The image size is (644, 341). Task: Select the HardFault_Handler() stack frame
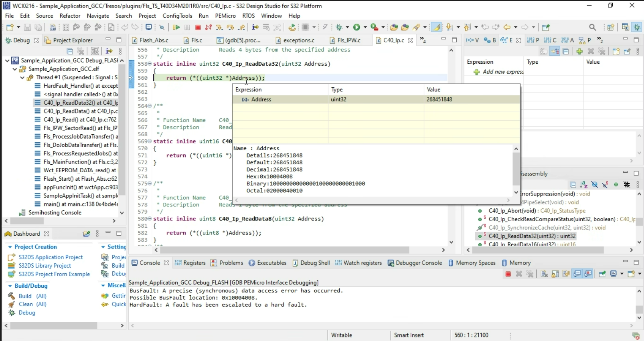80,86
